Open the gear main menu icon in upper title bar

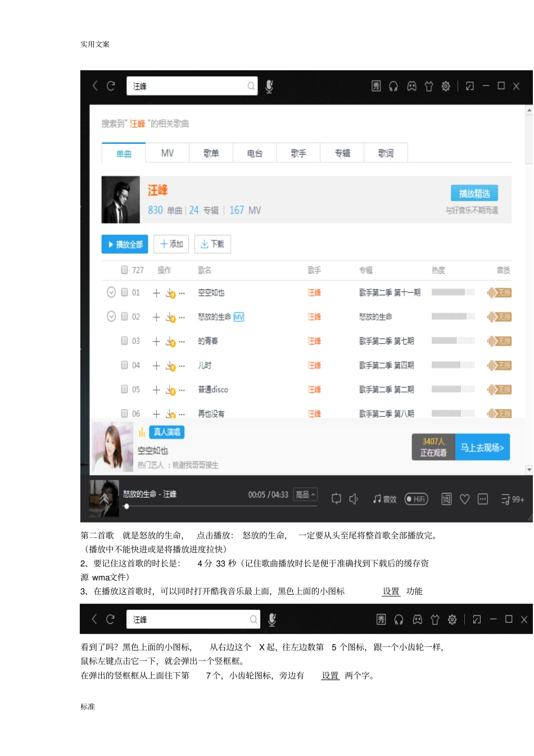click(x=446, y=86)
